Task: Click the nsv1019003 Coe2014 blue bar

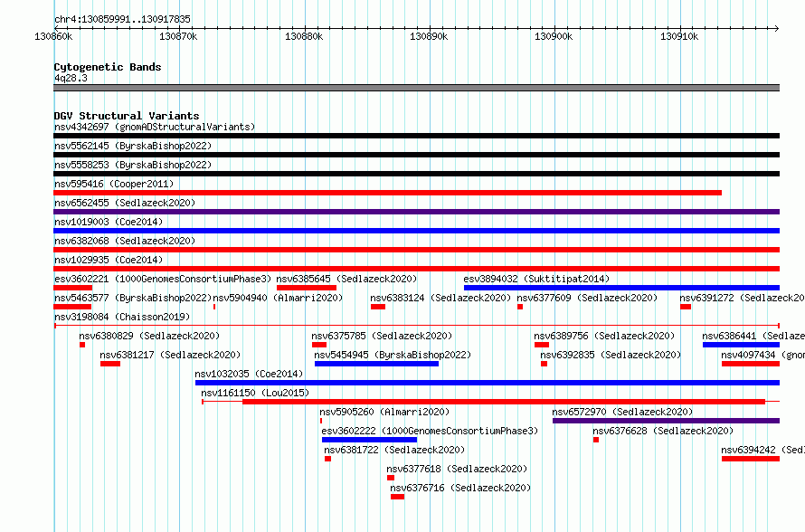Action: [416, 231]
